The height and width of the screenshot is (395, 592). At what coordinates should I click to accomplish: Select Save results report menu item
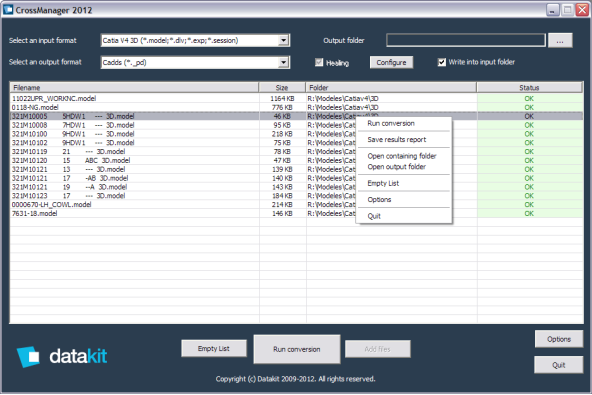tap(396, 140)
